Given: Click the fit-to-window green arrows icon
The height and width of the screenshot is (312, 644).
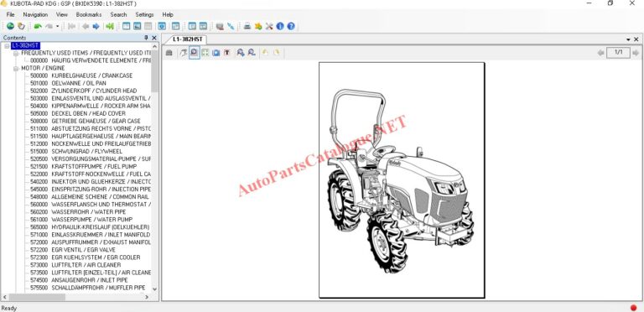Looking at the screenshot, I should [x=205, y=53].
